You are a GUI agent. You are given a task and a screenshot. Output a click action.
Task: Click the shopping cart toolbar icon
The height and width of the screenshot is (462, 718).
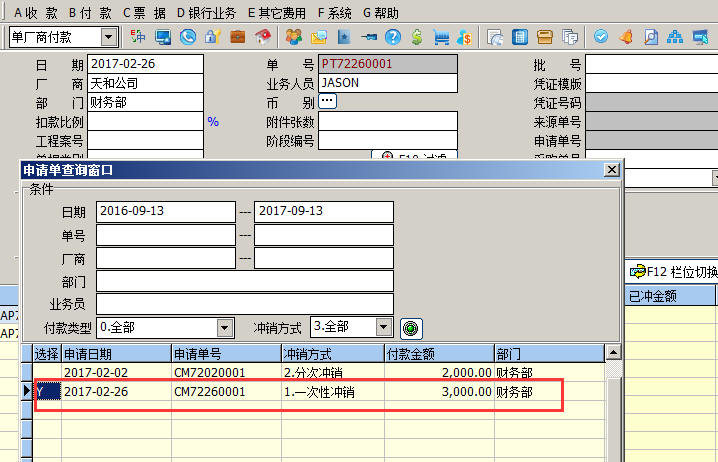(441, 37)
